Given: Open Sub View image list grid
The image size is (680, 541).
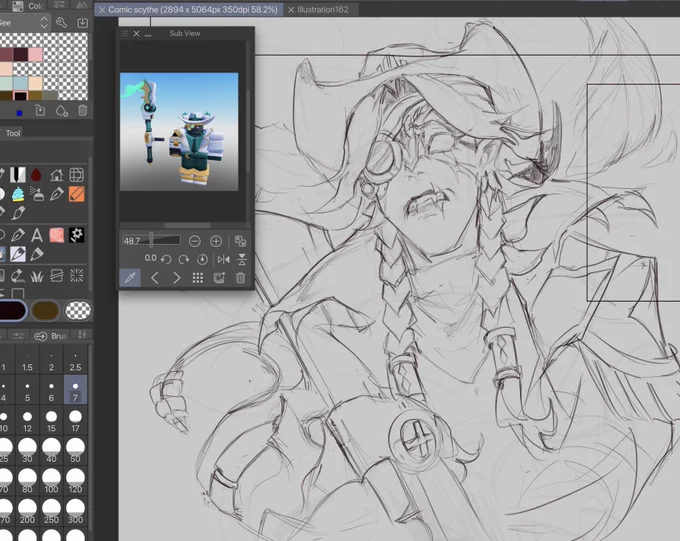Looking at the screenshot, I should tap(198, 278).
